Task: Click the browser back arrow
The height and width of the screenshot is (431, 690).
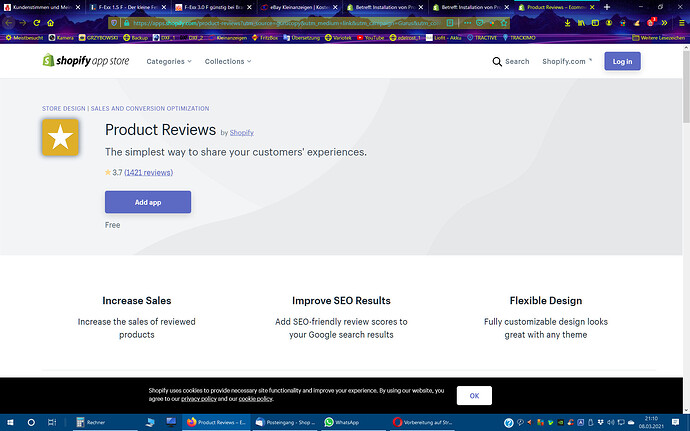Action: [9, 23]
